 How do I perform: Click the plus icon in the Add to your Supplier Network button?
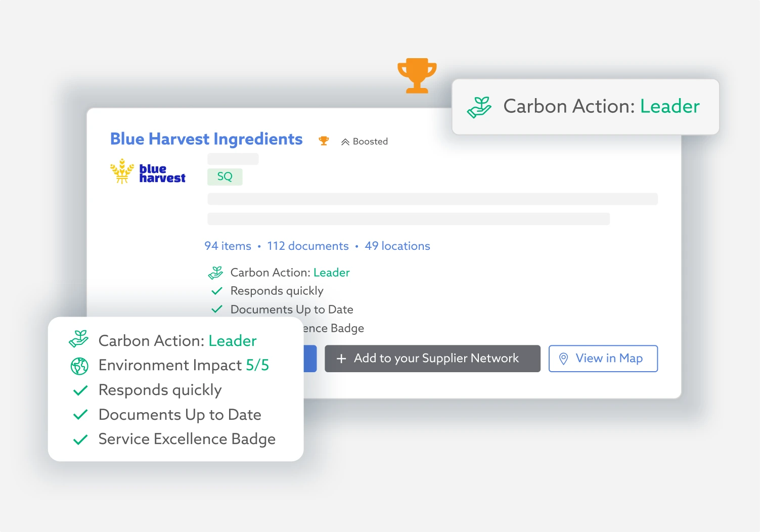341,359
